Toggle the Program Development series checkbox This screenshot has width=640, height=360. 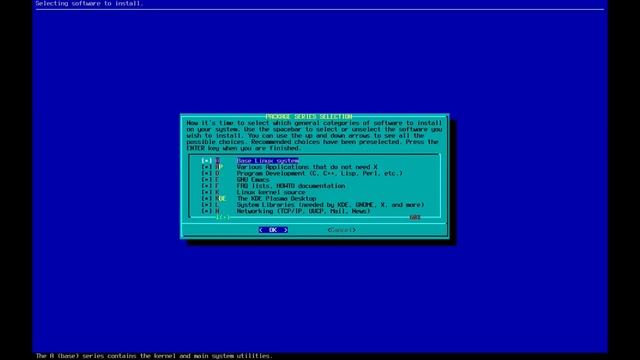(x=207, y=173)
